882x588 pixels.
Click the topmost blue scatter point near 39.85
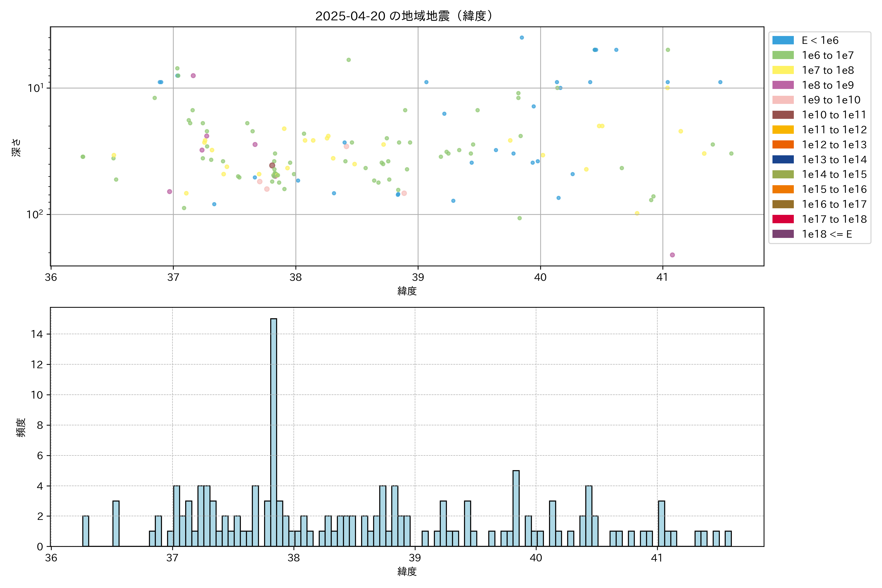pyautogui.click(x=522, y=37)
